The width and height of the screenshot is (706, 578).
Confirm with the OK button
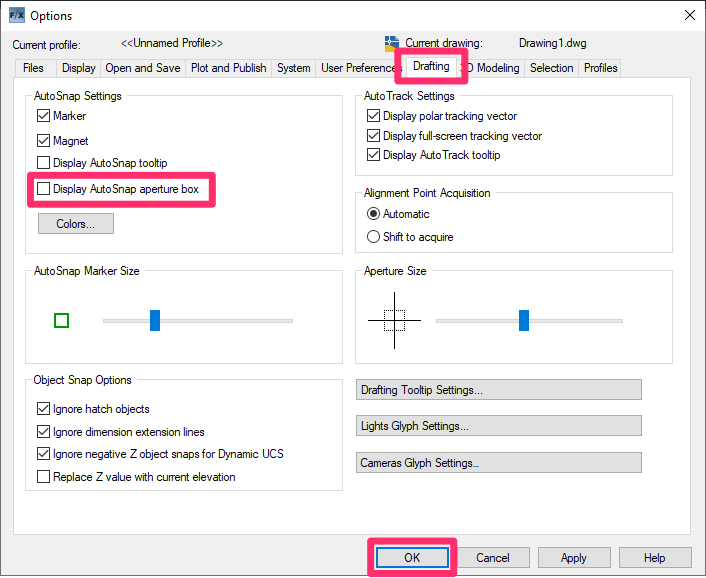412,558
